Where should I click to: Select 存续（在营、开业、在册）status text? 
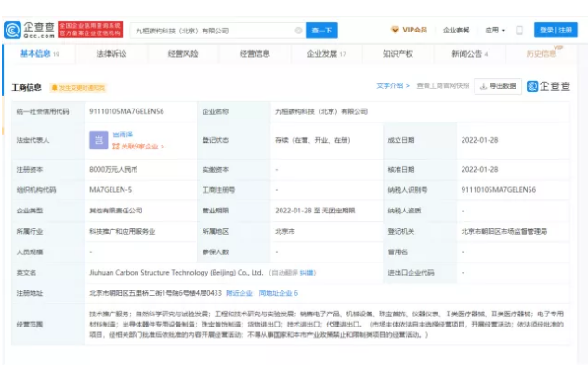tap(313, 140)
